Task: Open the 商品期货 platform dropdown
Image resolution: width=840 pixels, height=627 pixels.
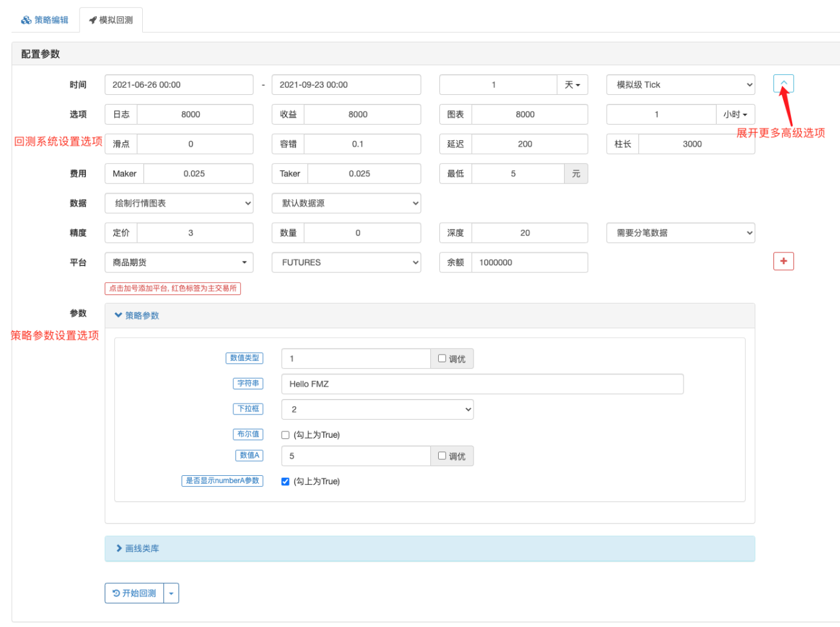Action: tap(179, 262)
